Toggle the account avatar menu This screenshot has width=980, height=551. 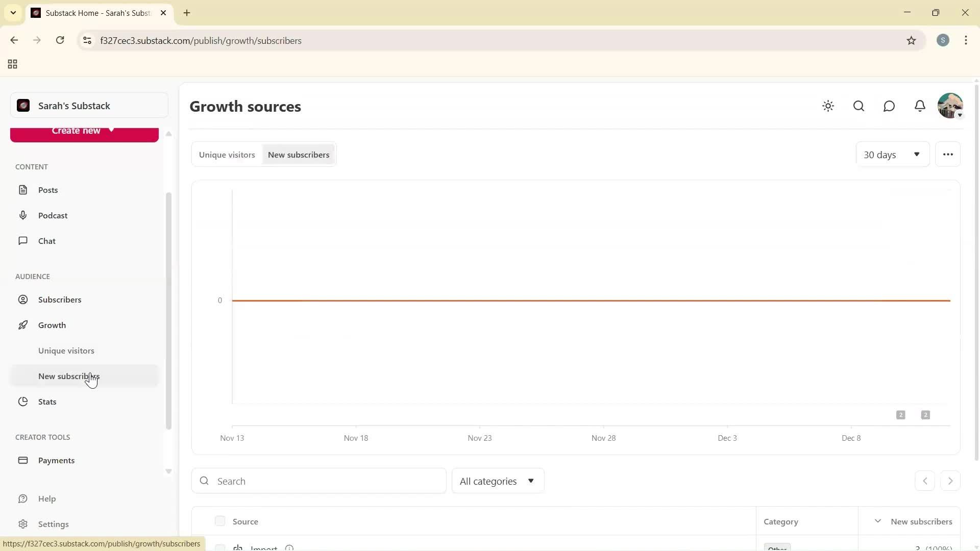tap(950, 106)
